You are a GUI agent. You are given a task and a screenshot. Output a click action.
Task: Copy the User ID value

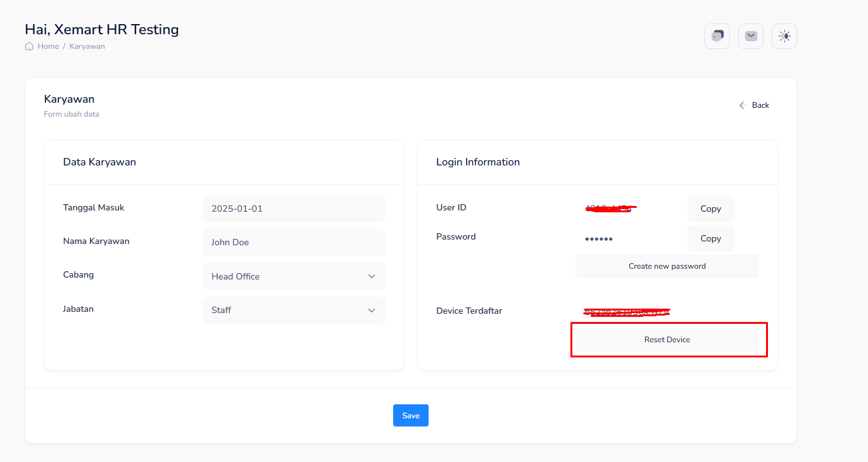tap(710, 209)
